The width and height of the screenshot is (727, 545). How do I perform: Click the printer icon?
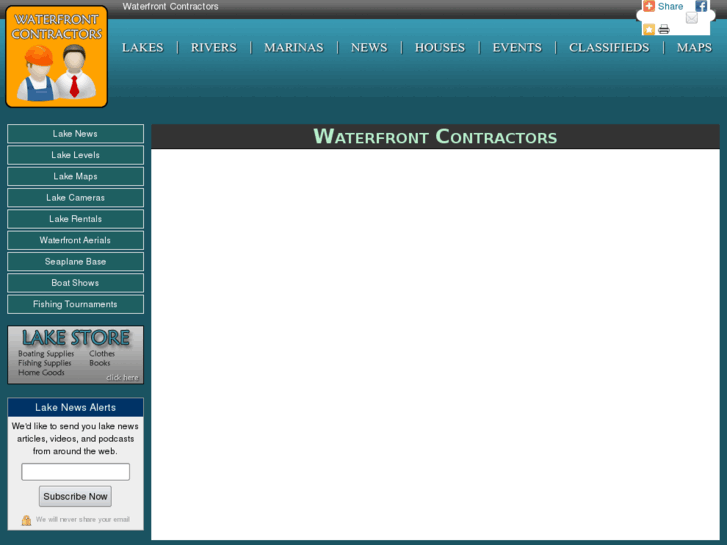[x=663, y=29]
